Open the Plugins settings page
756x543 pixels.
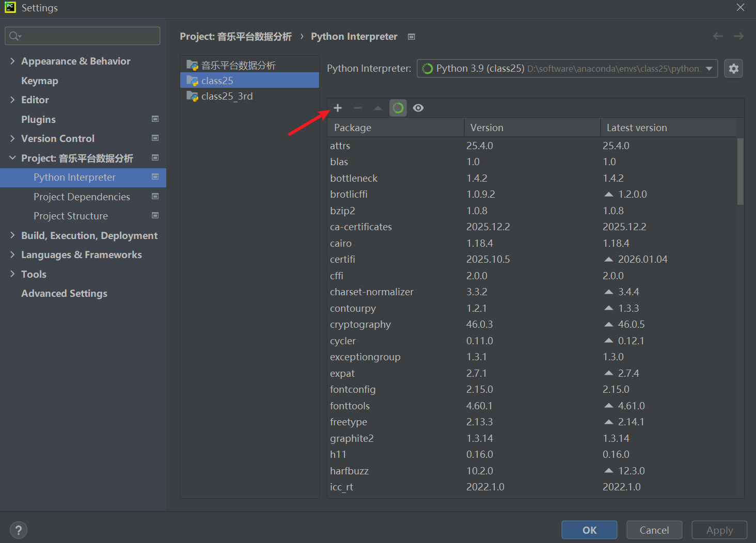click(38, 119)
